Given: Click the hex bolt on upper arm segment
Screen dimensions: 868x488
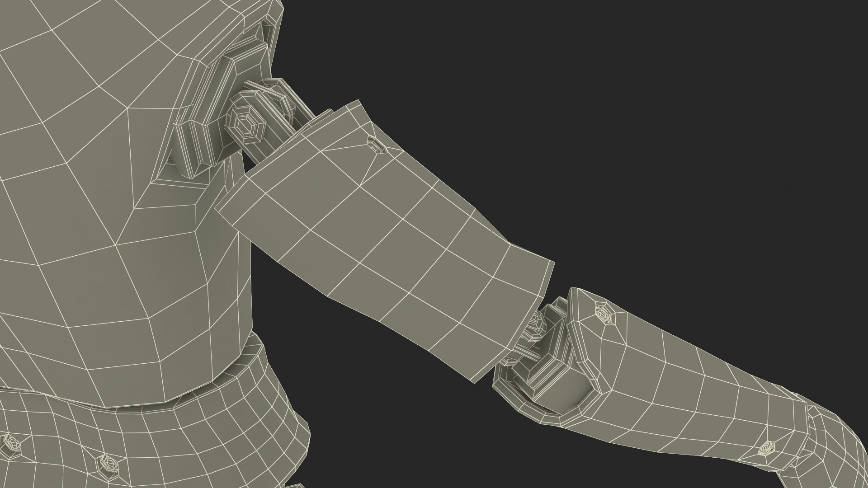Looking at the screenshot, I should tap(377, 145).
